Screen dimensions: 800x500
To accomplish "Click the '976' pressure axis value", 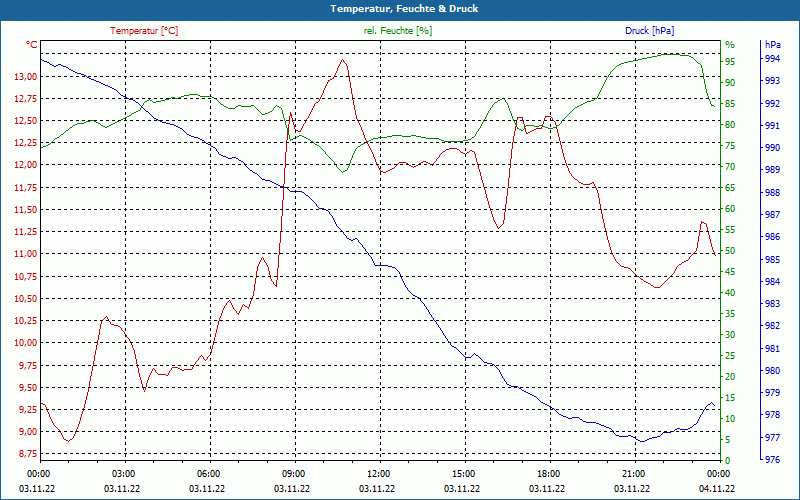I will [772, 459].
